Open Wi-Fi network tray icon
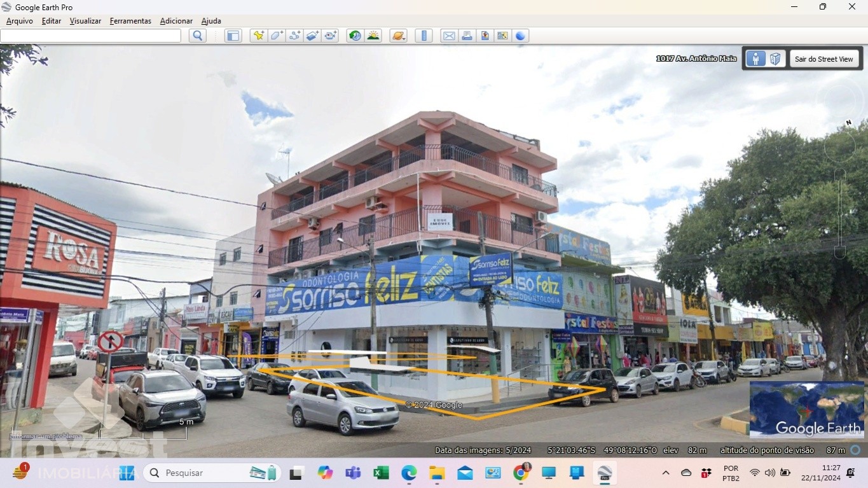The image size is (868, 488). pyautogui.click(x=755, y=473)
